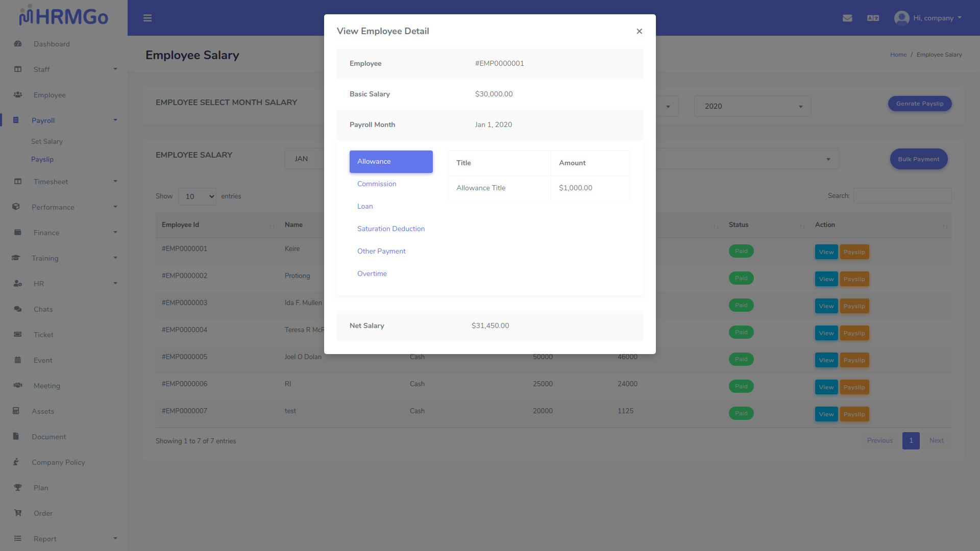Expand the Report menu arrow
The height and width of the screenshot is (551, 980).
[x=115, y=538]
